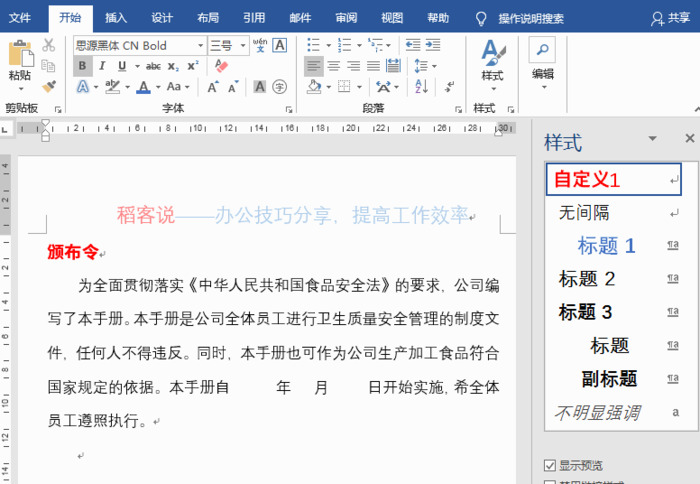Viewport: 700px width, 484px height.
Task: Apply the 副标题 style
Action: coord(614,379)
